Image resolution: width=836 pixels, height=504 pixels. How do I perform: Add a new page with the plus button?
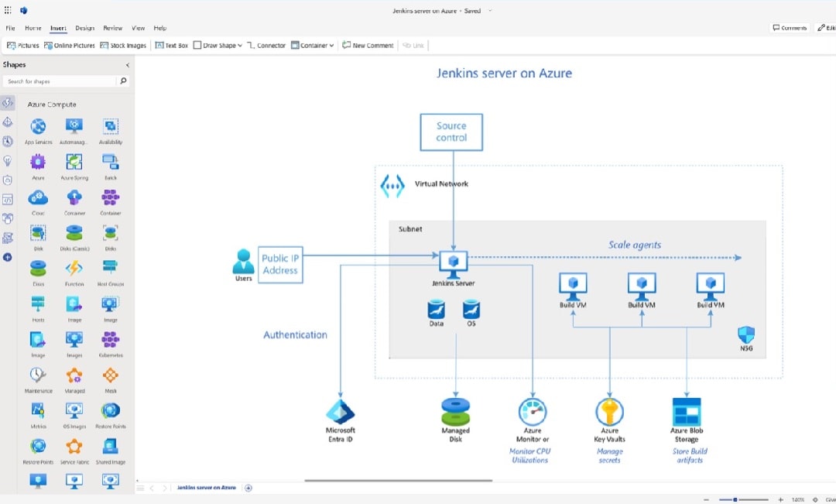click(248, 488)
